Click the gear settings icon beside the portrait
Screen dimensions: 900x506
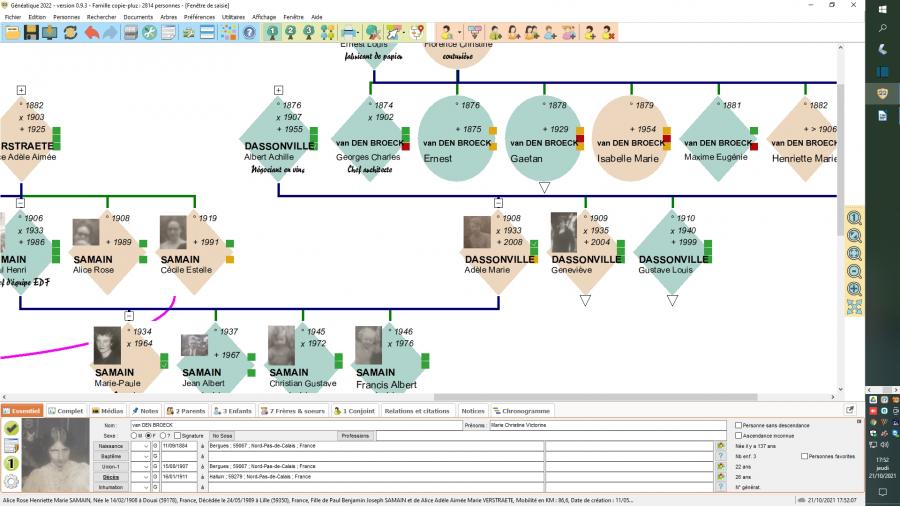click(11, 482)
